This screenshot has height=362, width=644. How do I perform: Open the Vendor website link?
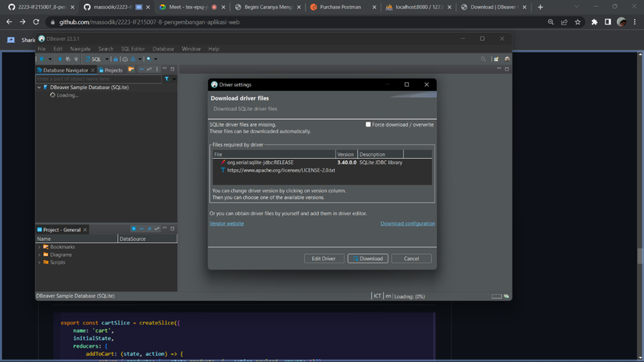[x=227, y=224]
